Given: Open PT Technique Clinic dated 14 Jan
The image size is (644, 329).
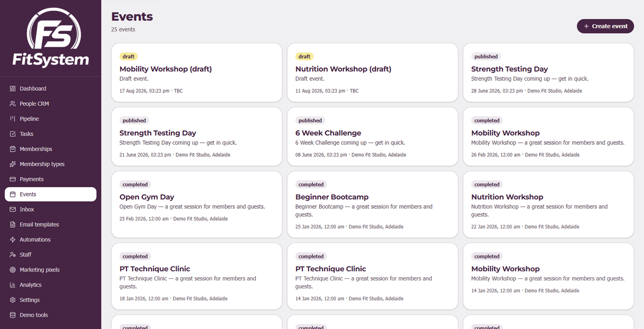Looking at the screenshot, I should [x=373, y=276].
